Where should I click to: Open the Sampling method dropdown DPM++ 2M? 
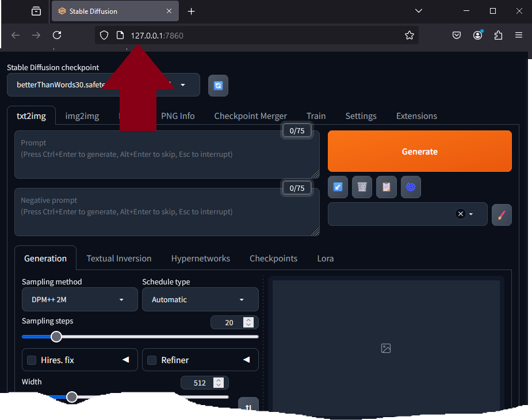[80, 300]
